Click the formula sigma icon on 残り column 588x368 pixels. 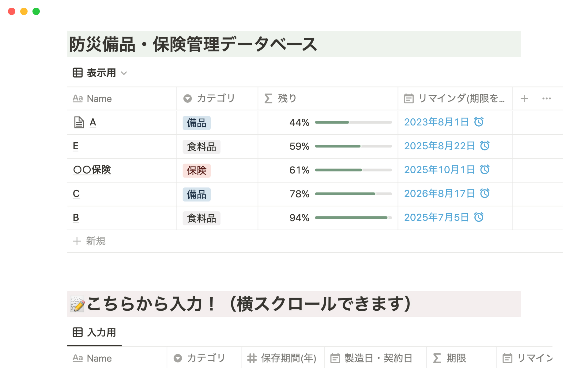coord(268,98)
